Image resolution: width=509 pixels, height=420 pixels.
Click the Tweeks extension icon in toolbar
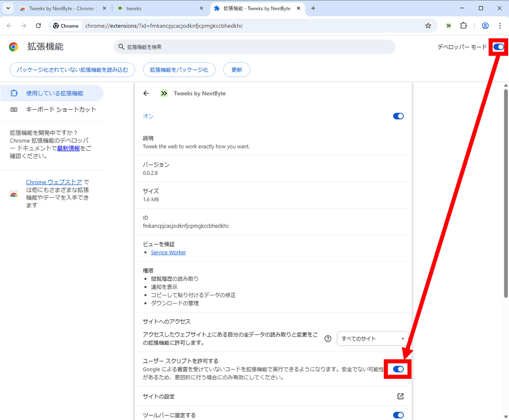click(449, 26)
